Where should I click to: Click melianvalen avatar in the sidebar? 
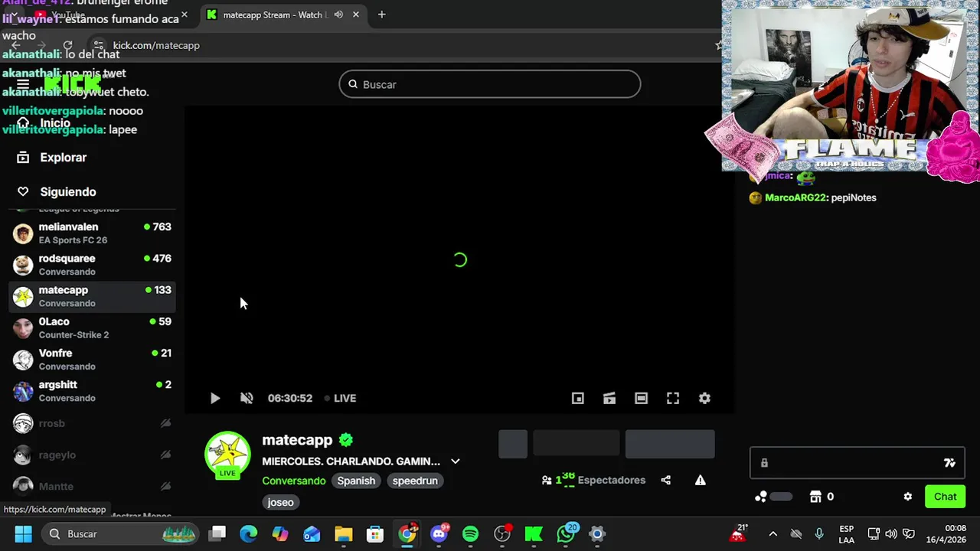(x=23, y=233)
